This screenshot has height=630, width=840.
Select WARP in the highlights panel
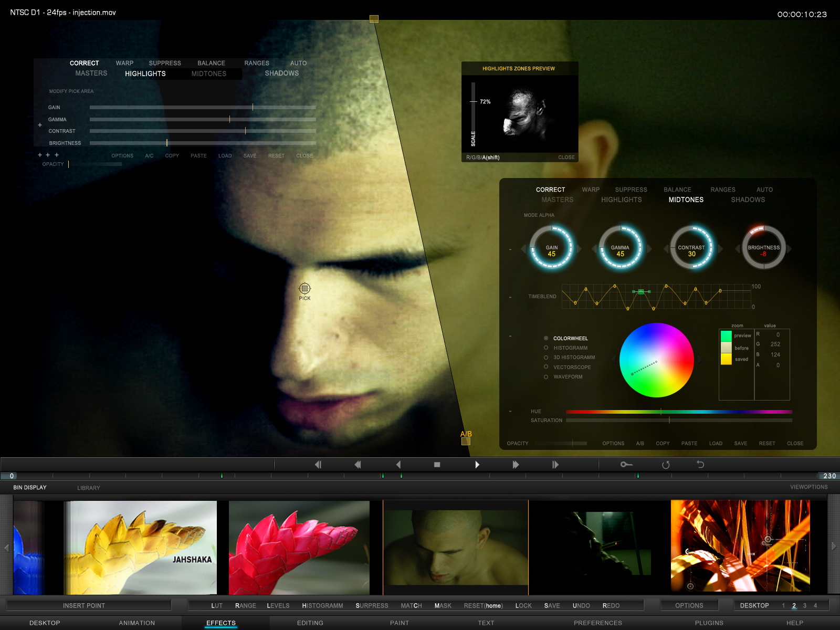(124, 63)
